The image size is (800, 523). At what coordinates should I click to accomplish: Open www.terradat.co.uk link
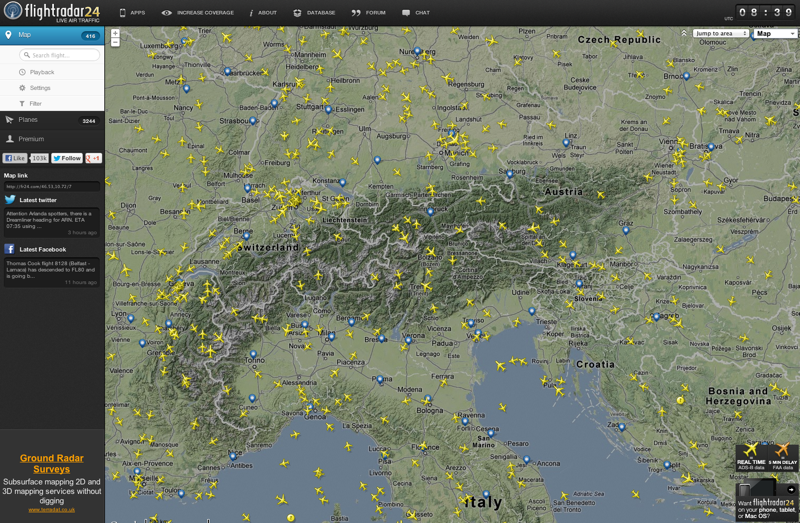click(52, 509)
